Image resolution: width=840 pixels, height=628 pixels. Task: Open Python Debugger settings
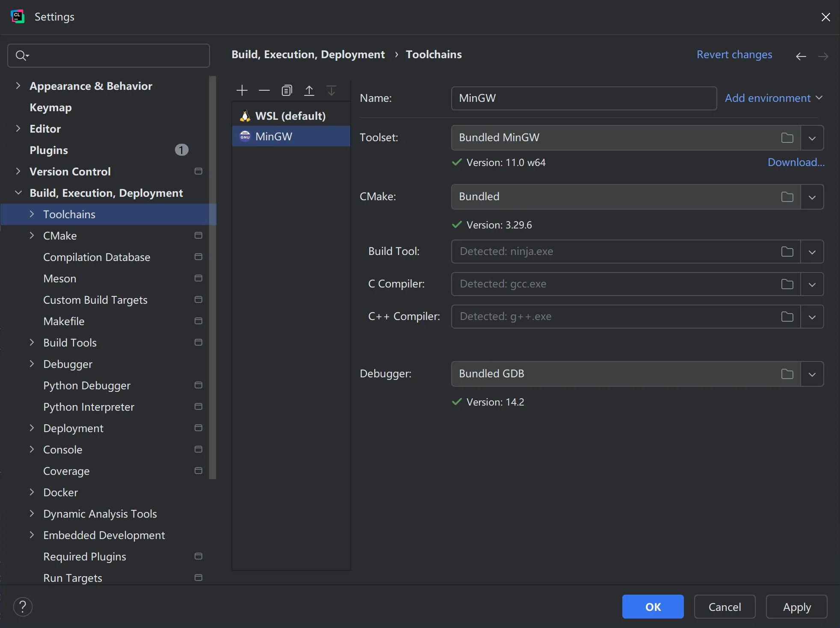coord(87,385)
